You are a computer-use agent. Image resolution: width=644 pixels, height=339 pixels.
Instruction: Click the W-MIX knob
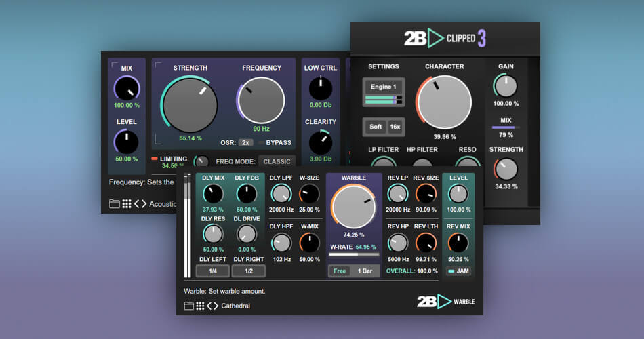[309, 243]
